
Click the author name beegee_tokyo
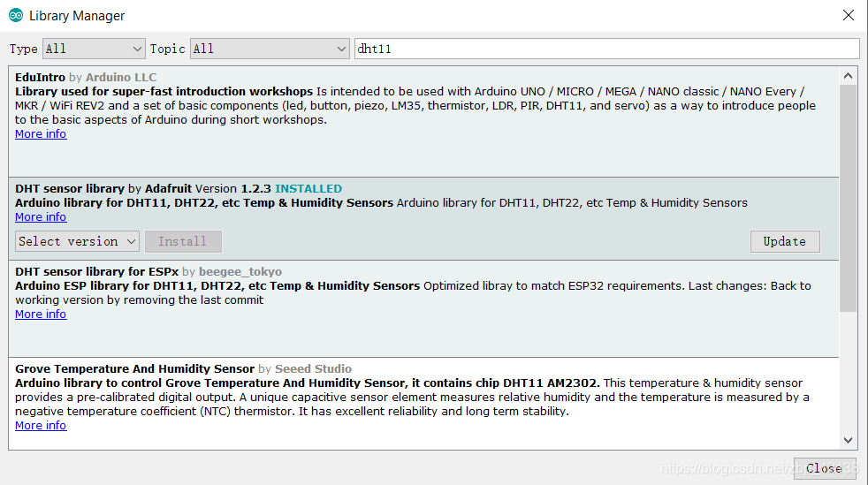click(240, 271)
